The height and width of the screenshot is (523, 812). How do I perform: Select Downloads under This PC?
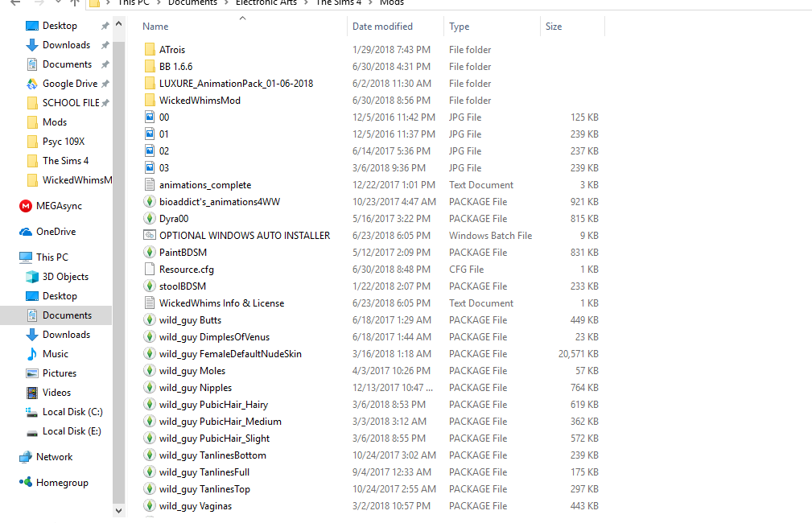pyautogui.click(x=66, y=335)
